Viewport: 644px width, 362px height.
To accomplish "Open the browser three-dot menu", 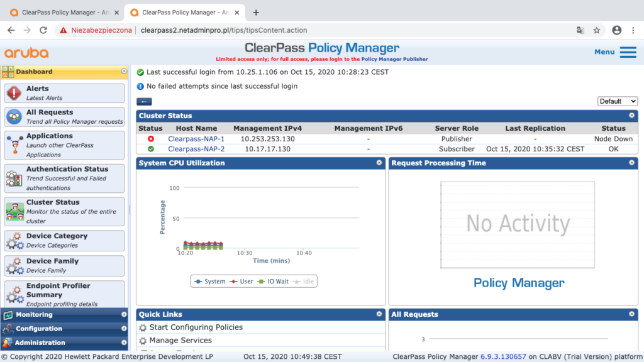I will [x=633, y=30].
